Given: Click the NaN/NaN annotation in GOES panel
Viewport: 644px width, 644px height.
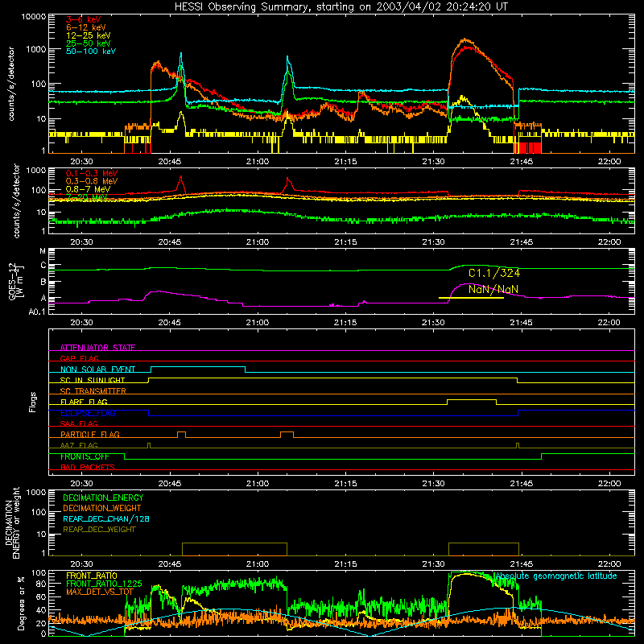Looking at the screenshot, I should point(493,289).
